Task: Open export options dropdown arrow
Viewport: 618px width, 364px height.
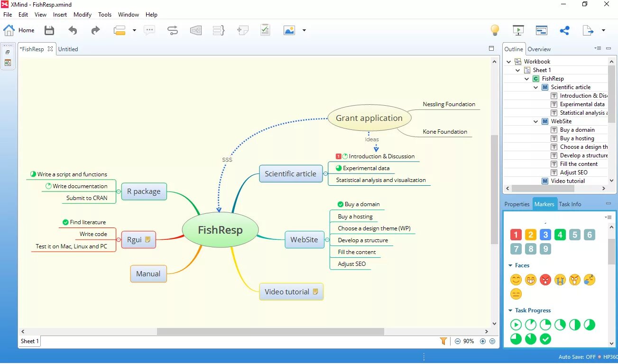Action: (x=603, y=30)
